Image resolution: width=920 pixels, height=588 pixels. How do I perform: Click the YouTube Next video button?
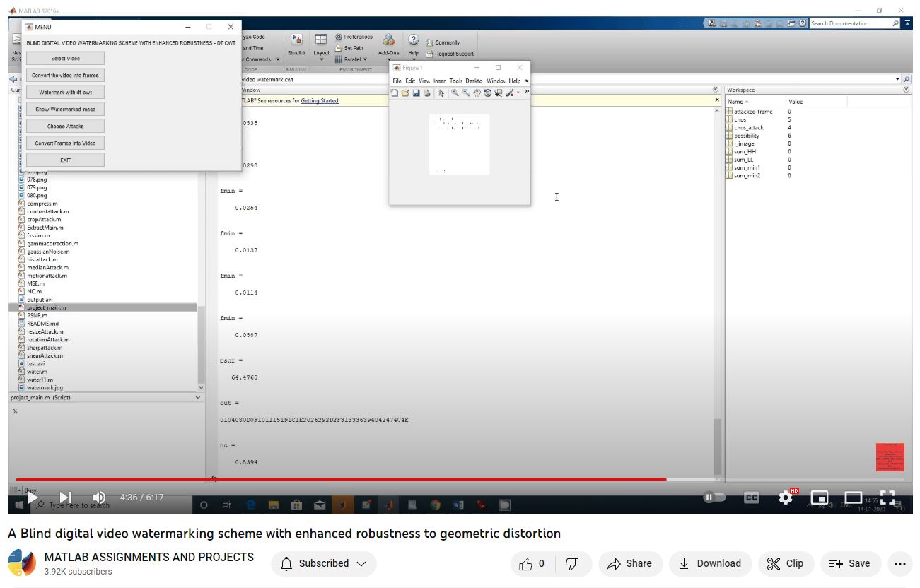point(66,498)
